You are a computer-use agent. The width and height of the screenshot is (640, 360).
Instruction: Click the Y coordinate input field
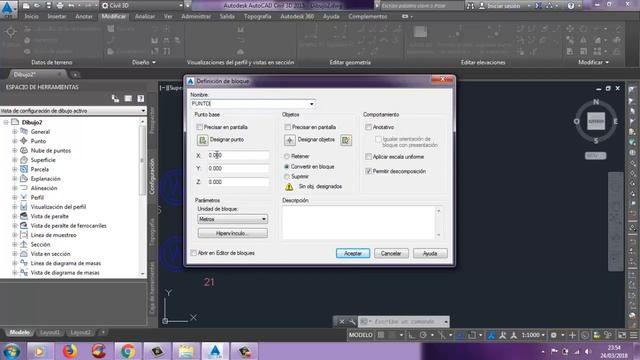(238, 168)
